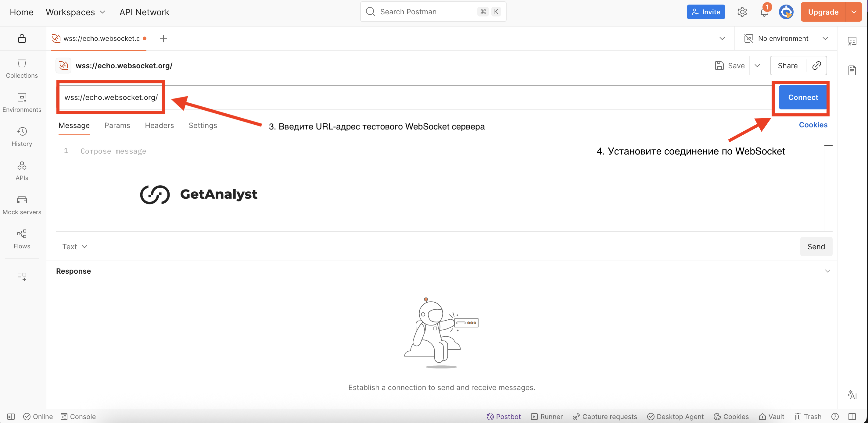Copy link with the chain icon

(816, 65)
